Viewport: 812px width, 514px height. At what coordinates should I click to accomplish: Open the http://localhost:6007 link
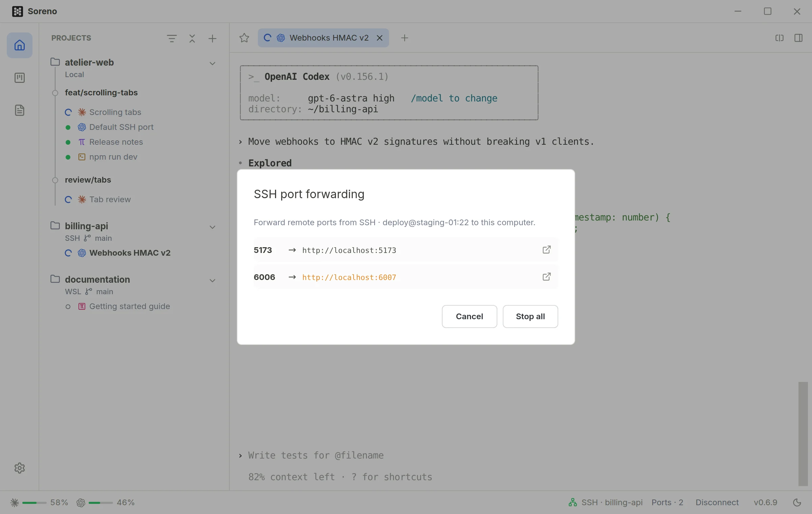point(349,277)
